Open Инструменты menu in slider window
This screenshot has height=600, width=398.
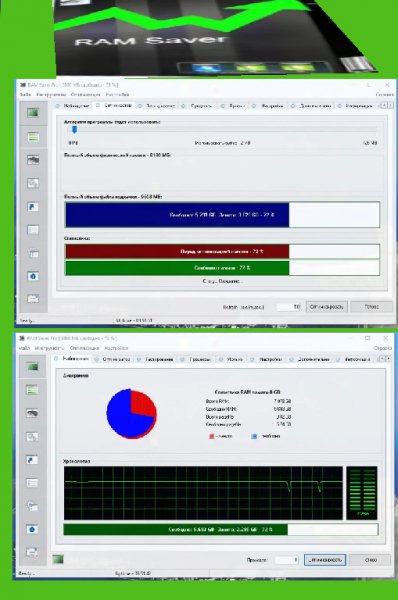(x=51, y=94)
